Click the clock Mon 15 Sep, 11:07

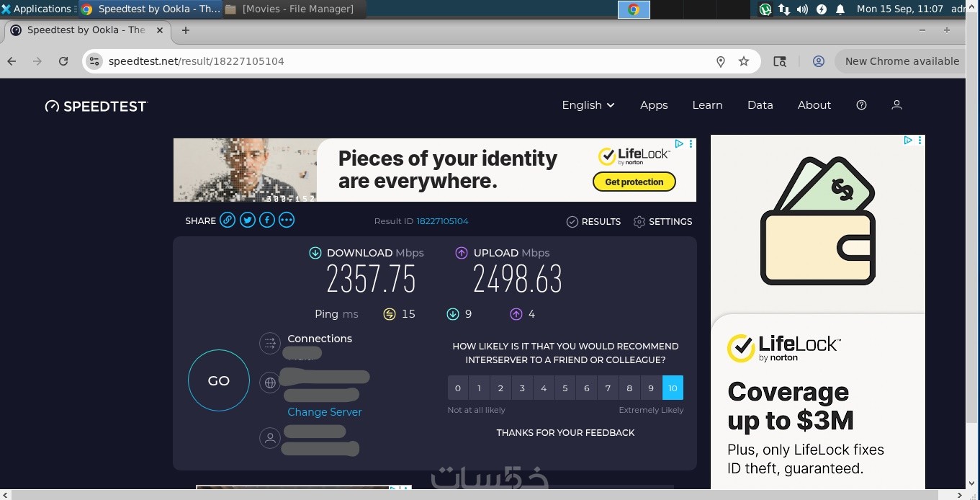pos(900,9)
